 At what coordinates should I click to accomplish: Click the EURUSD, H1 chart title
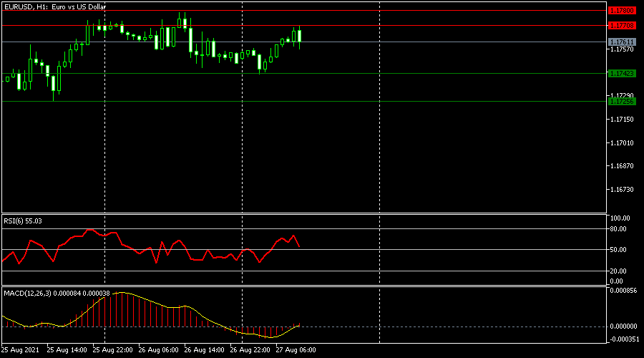(x=54, y=6)
